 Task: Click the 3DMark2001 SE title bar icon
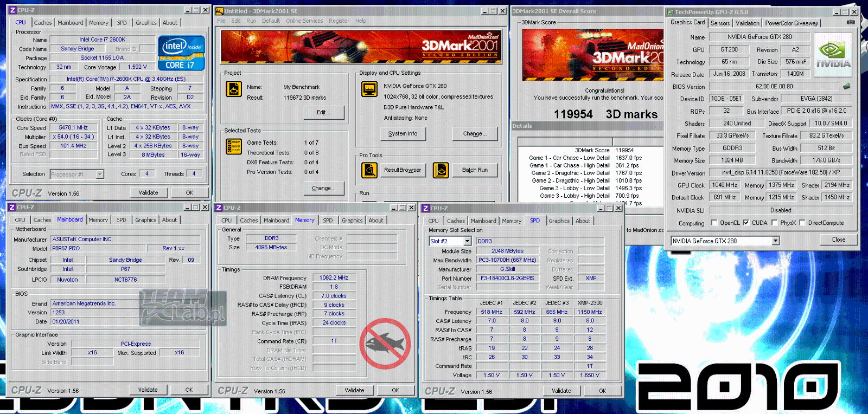pyautogui.click(x=219, y=11)
